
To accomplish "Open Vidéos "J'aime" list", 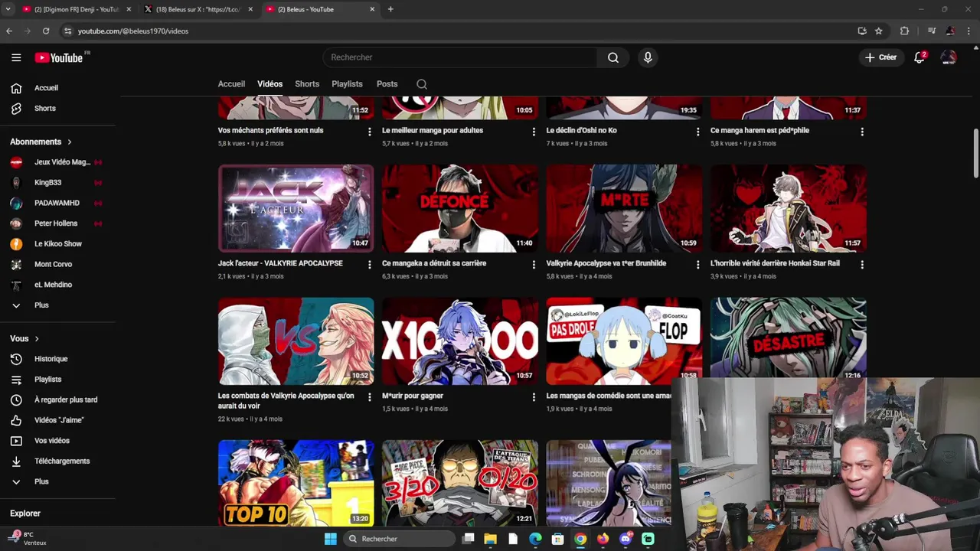I will [57, 420].
